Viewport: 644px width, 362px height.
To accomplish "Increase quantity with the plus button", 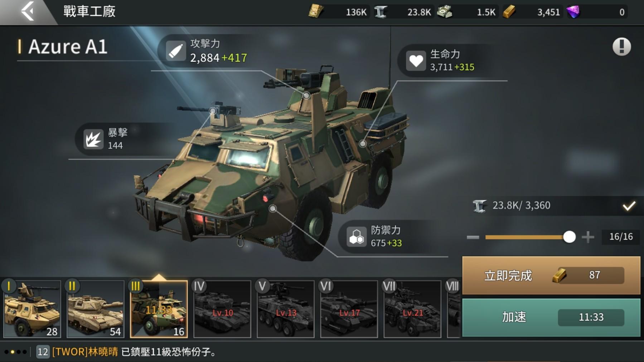I will pos(588,237).
